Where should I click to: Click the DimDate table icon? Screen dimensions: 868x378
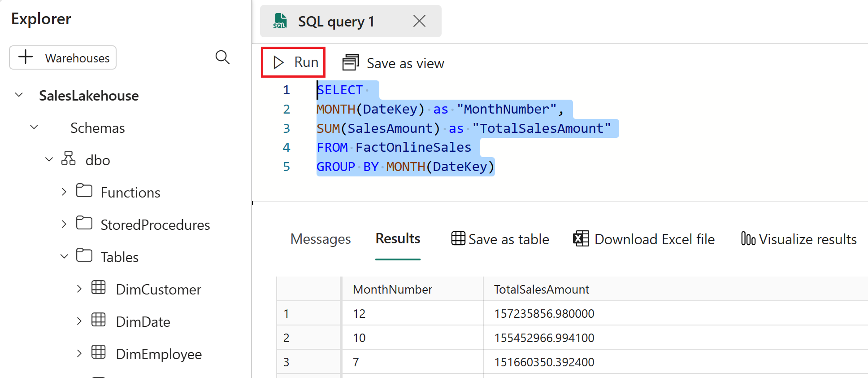(x=99, y=320)
